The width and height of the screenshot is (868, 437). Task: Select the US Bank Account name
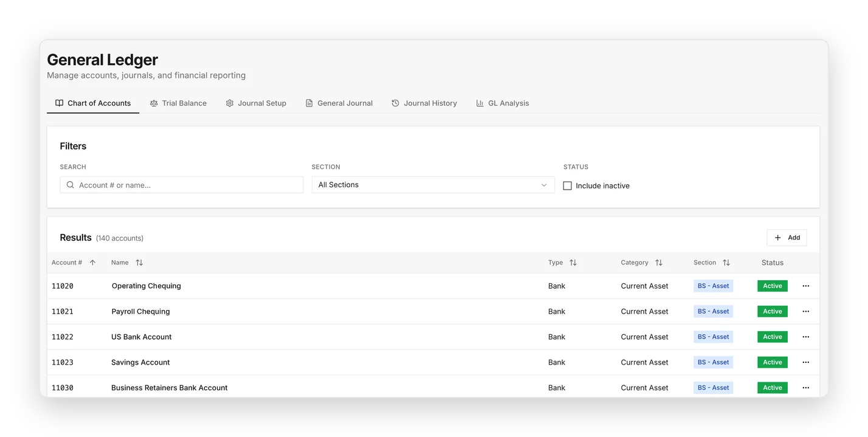142,337
